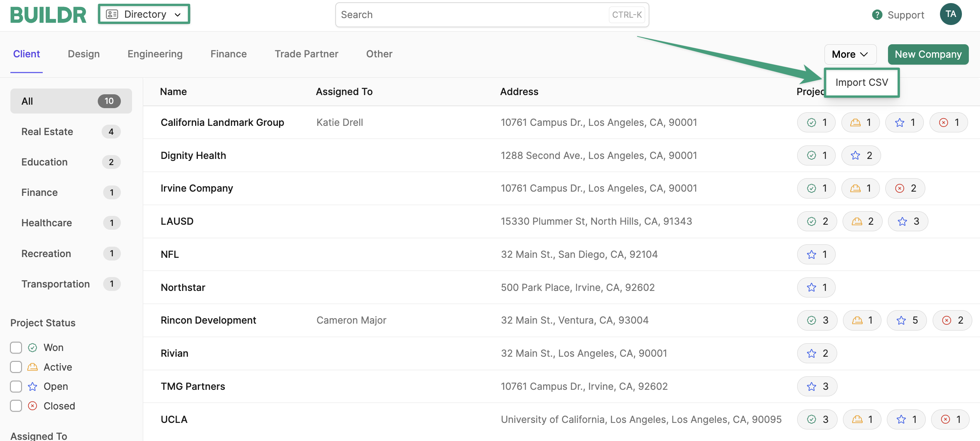This screenshot has height=441, width=980.
Task: Click Rivian open projects star badge
Action: (x=817, y=353)
